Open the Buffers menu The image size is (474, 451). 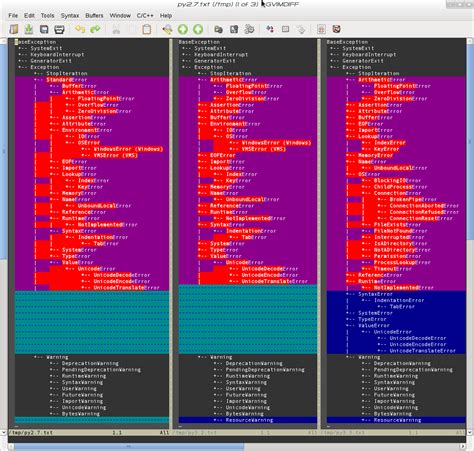point(94,16)
